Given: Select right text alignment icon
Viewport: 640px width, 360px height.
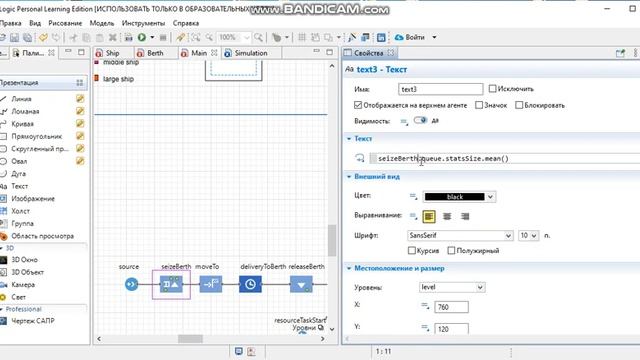Looking at the screenshot, I should (465, 216).
